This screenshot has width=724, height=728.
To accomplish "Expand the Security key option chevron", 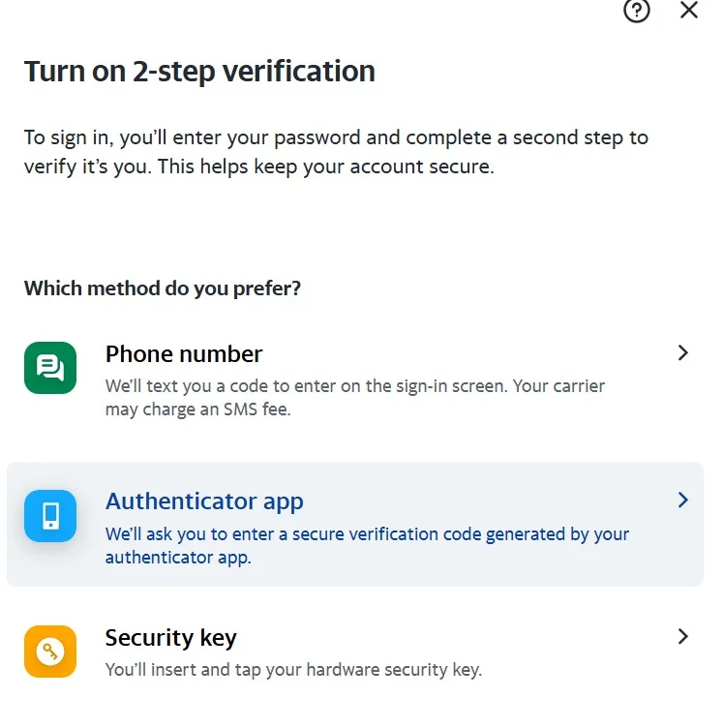I will tap(683, 636).
